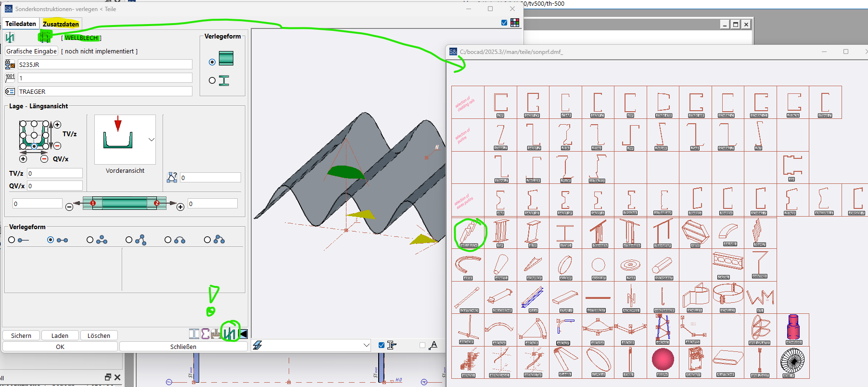The image size is (868, 387).
Task: Click the minus button decreasing QV/x
Action: click(44, 159)
